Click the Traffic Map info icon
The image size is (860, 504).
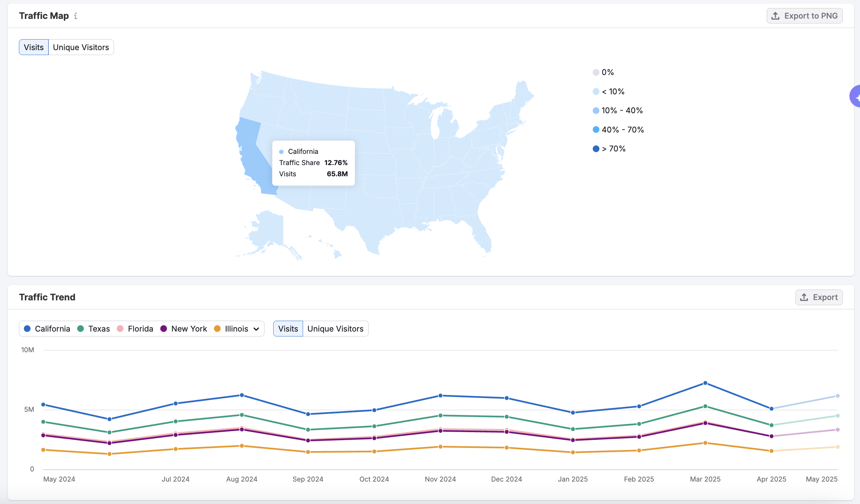coord(75,16)
